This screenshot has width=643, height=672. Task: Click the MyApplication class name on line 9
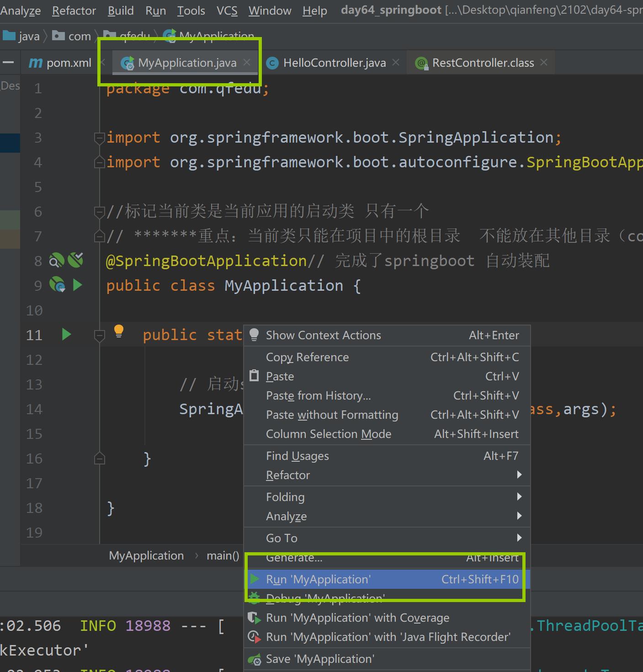tap(284, 285)
